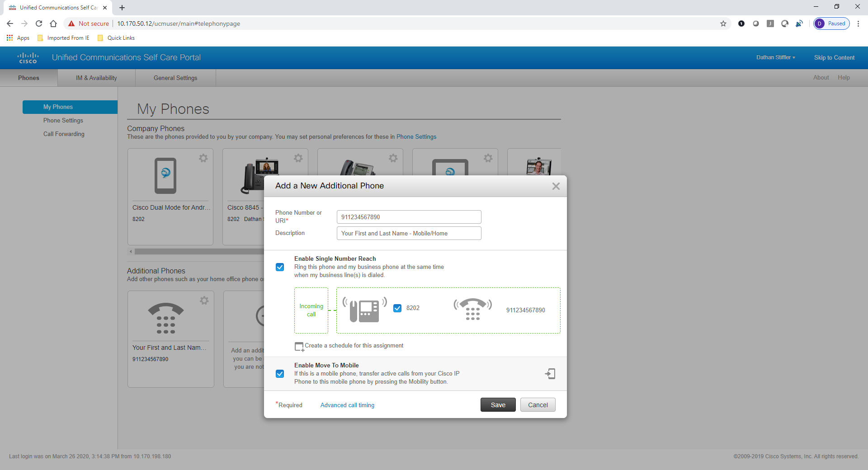Click the Cisco Dual Mode Android phone image
Viewport: 868px width, 470px height.
pyautogui.click(x=165, y=176)
